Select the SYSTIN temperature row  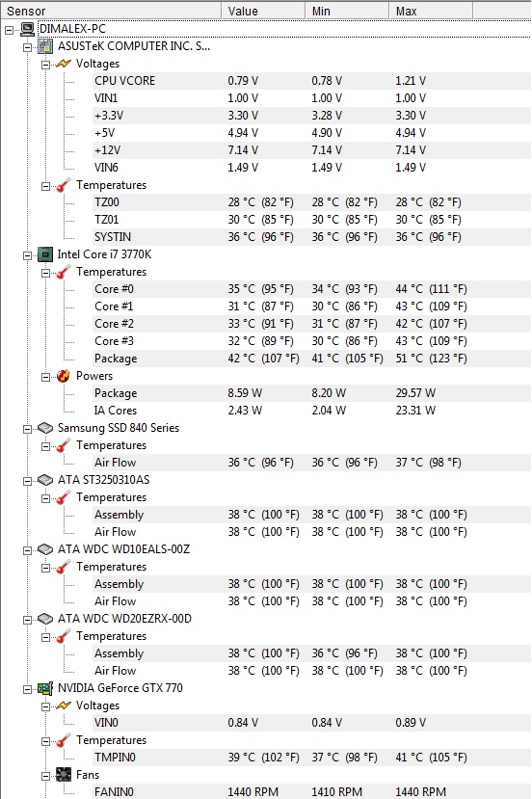(311, 237)
